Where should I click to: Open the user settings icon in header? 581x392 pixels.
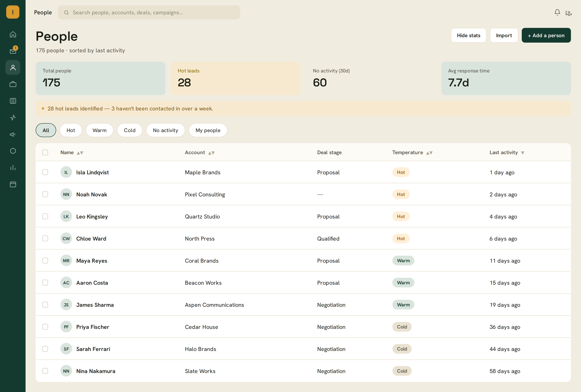(568, 13)
